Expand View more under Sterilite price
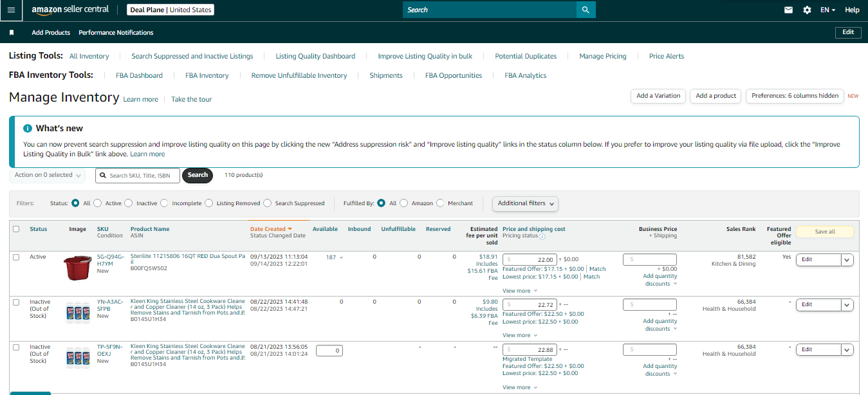 click(520, 291)
